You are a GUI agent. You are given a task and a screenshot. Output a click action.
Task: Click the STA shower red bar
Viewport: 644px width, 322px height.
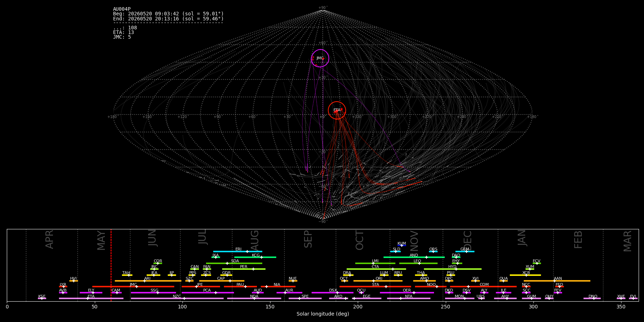pyautogui.click(x=375, y=287)
